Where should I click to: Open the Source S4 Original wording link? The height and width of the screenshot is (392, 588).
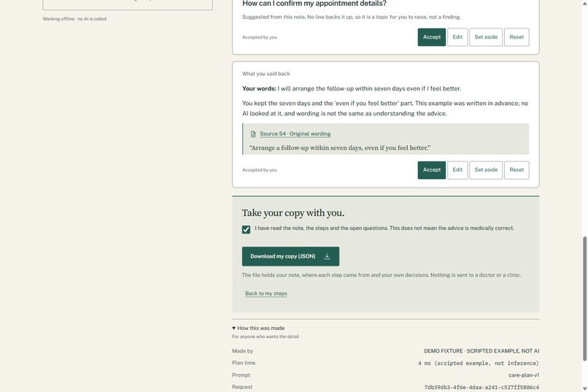[295, 134]
